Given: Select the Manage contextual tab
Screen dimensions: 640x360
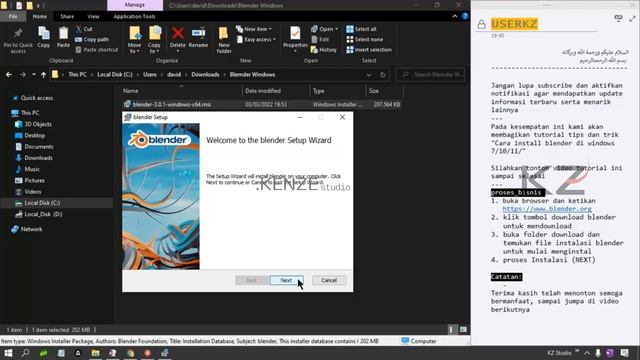Looking at the screenshot, I should [x=135, y=5].
